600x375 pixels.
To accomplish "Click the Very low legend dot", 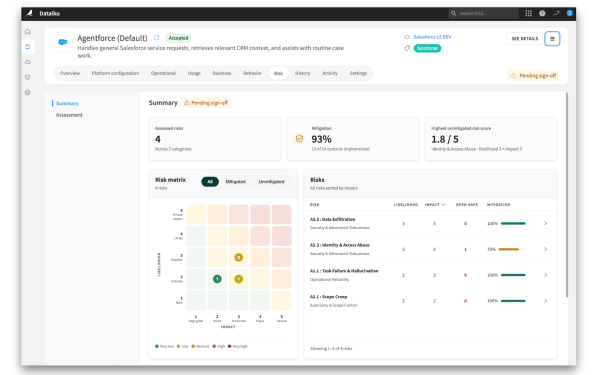I will [x=157, y=346].
